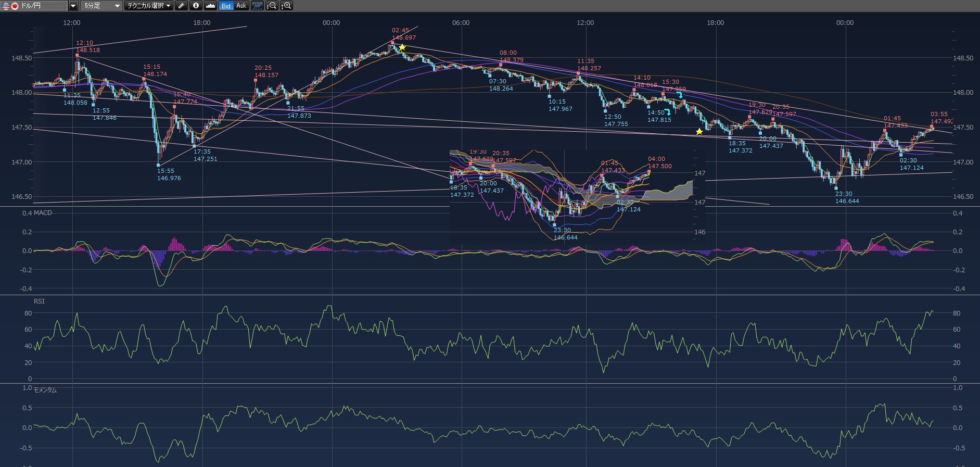This screenshot has height=467, width=980.
Task: Click the RSI panel label
Action: pyautogui.click(x=39, y=301)
